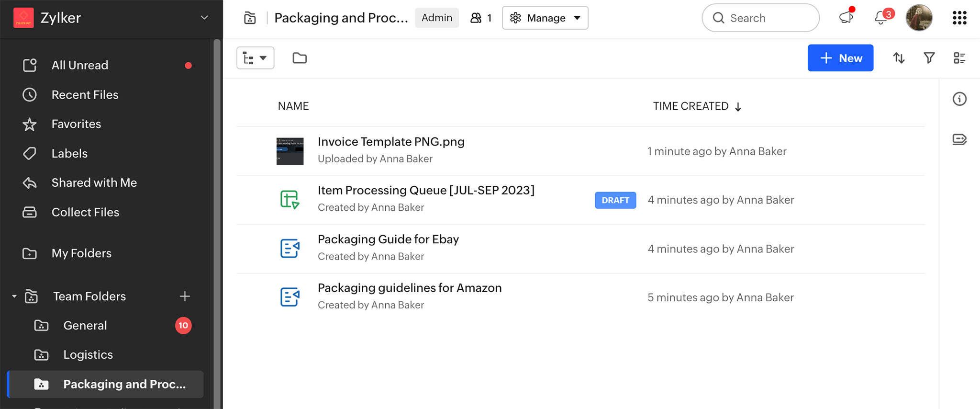The height and width of the screenshot is (409, 980).
Task: Open Shared with Me
Action: coord(94,183)
